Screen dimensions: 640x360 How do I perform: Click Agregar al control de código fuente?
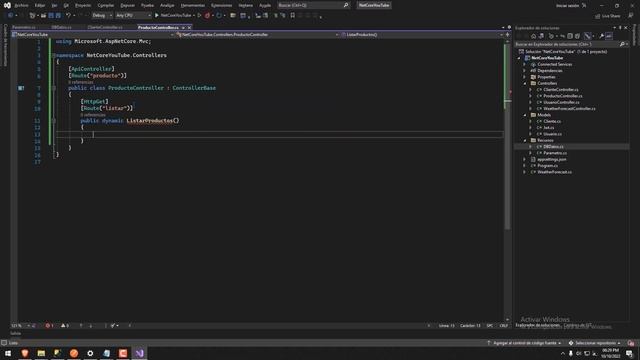(x=524, y=343)
